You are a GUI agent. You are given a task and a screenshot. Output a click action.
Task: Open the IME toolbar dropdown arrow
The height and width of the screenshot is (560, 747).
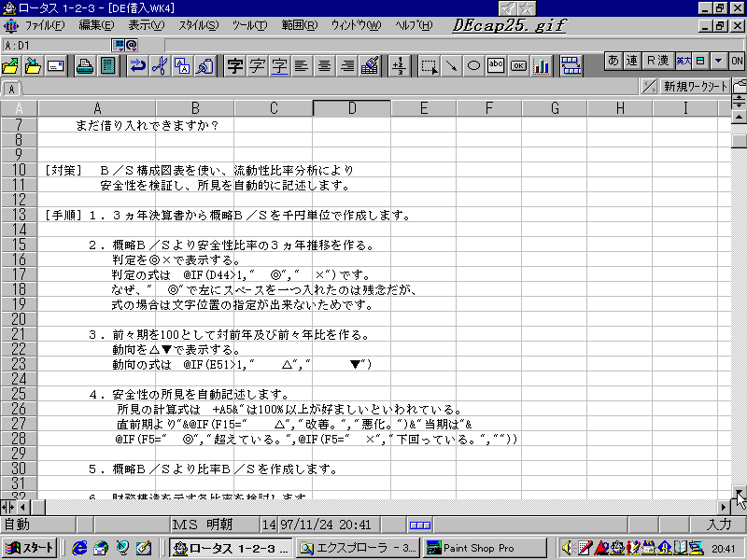click(x=718, y=61)
